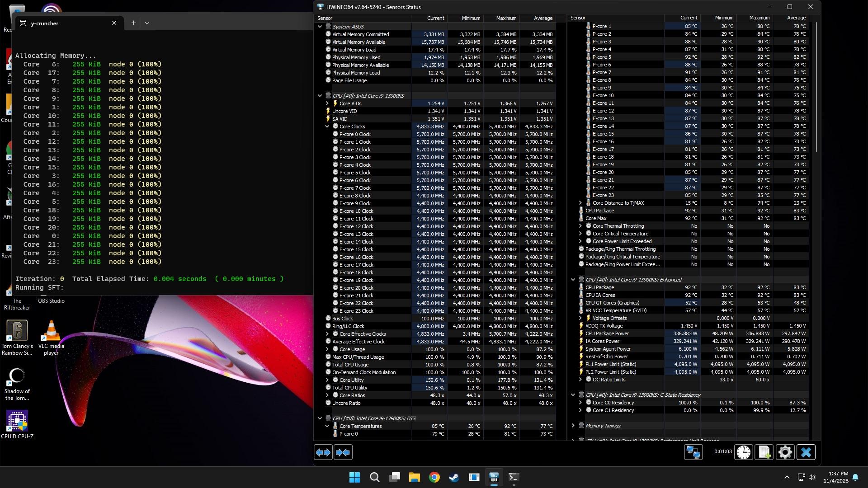Screen dimensions: 868x488
Task: Select the IA Cores Power row
Action: 688,341
